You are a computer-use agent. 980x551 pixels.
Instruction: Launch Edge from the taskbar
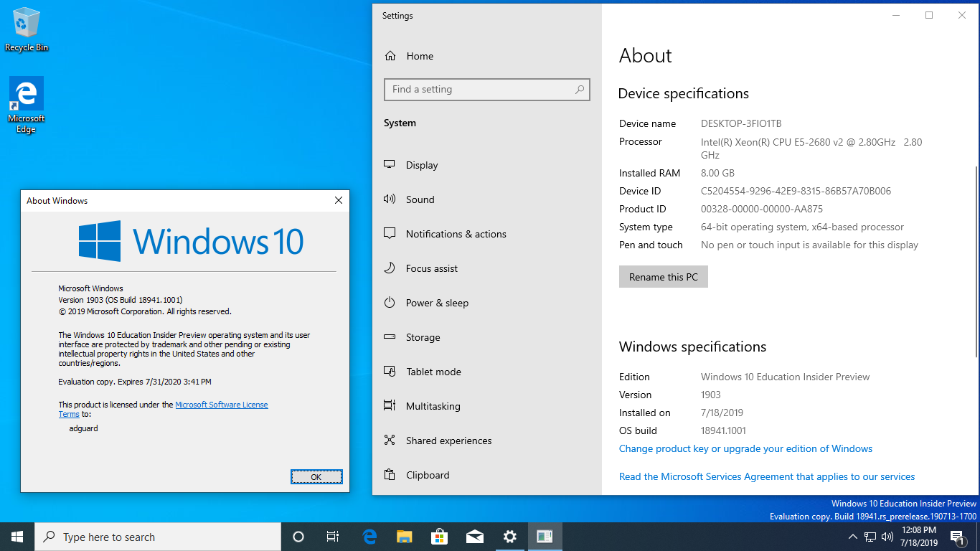pyautogui.click(x=369, y=537)
